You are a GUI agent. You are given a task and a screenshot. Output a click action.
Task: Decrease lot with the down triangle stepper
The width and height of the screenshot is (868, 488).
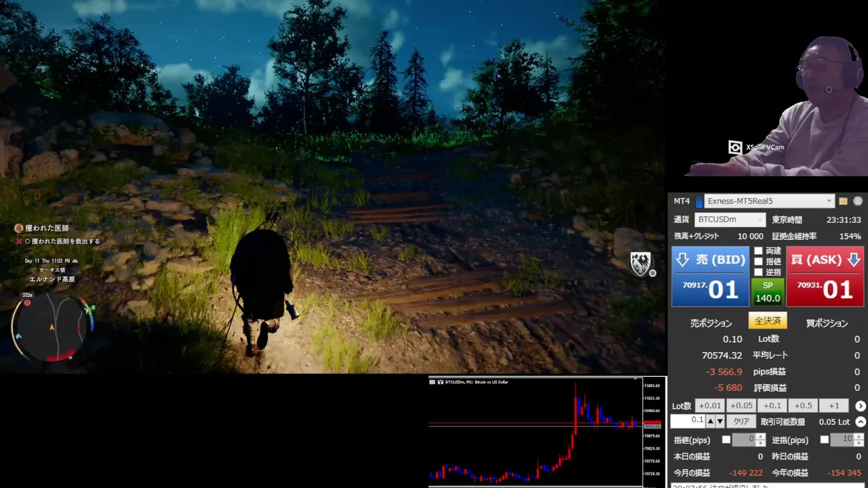[720, 422]
